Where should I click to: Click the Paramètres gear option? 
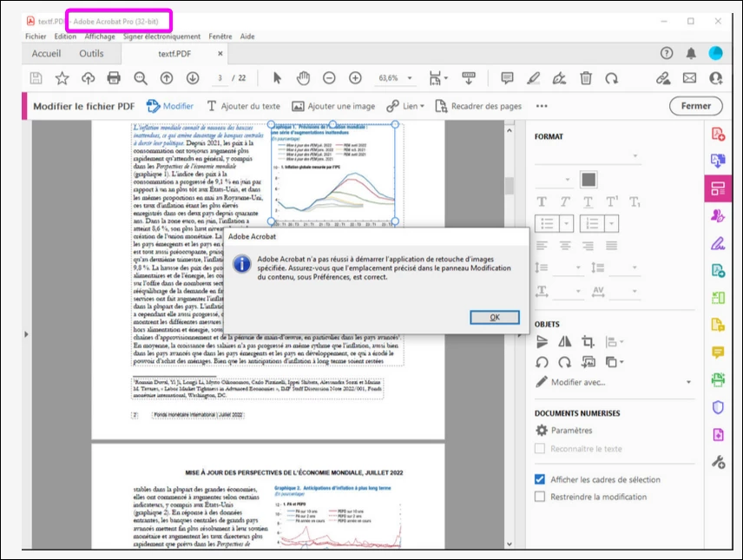(x=564, y=431)
